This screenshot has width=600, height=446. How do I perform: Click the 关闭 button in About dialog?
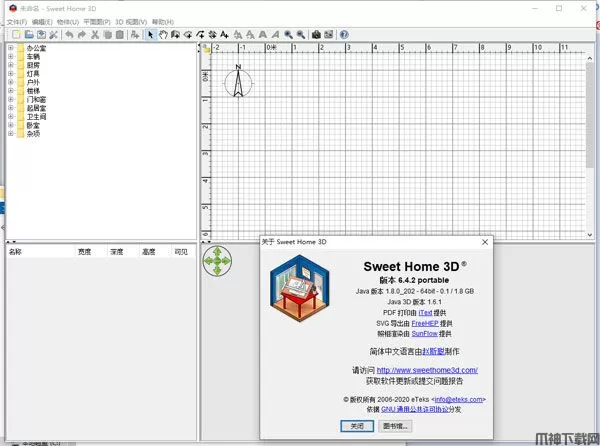[357, 425]
